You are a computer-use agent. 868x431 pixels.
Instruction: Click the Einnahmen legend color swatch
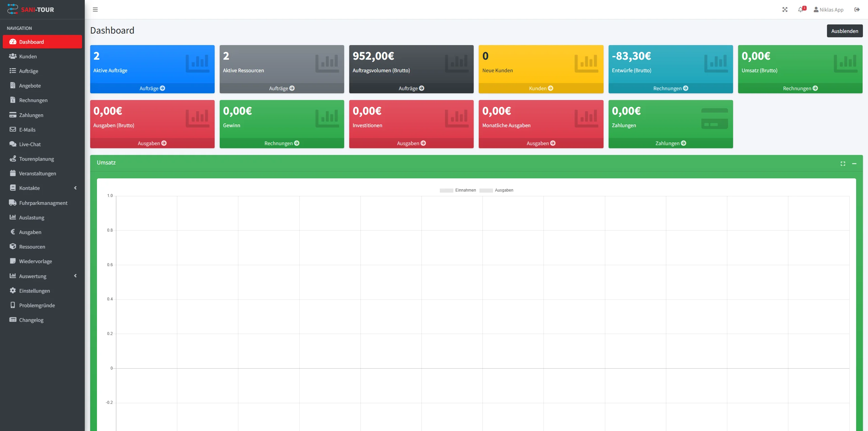click(x=446, y=191)
